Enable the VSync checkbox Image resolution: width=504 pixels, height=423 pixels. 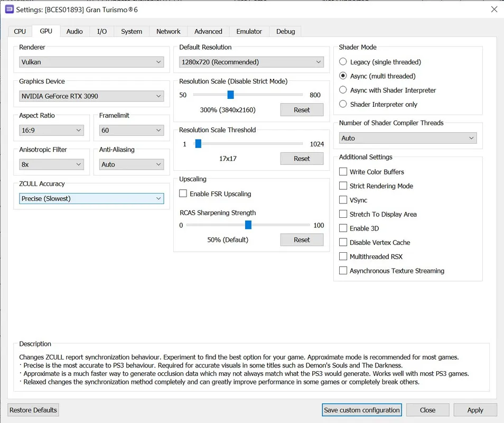click(x=353, y=200)
